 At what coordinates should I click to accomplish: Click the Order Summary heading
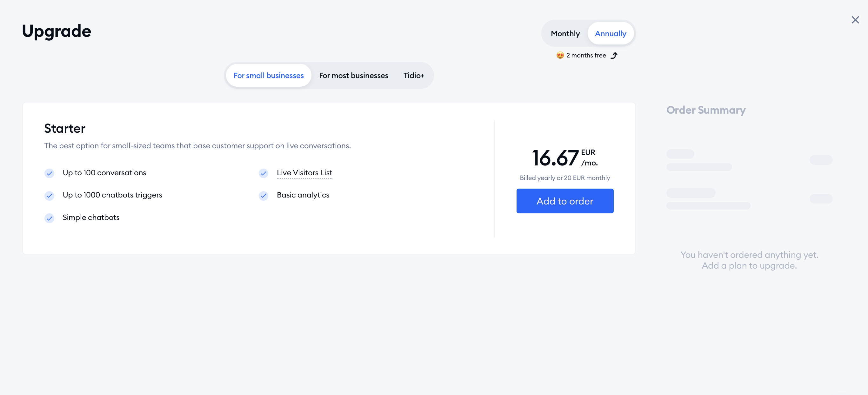tap(706, 110)
